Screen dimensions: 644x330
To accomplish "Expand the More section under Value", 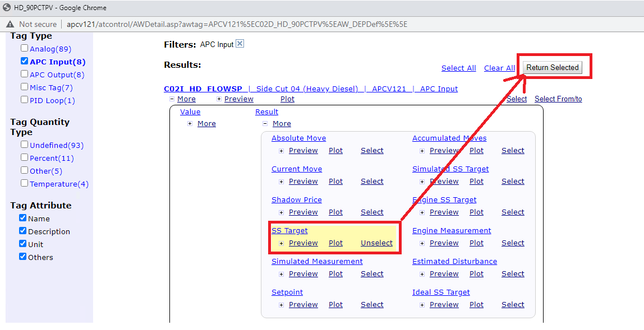I will (190, 124).
